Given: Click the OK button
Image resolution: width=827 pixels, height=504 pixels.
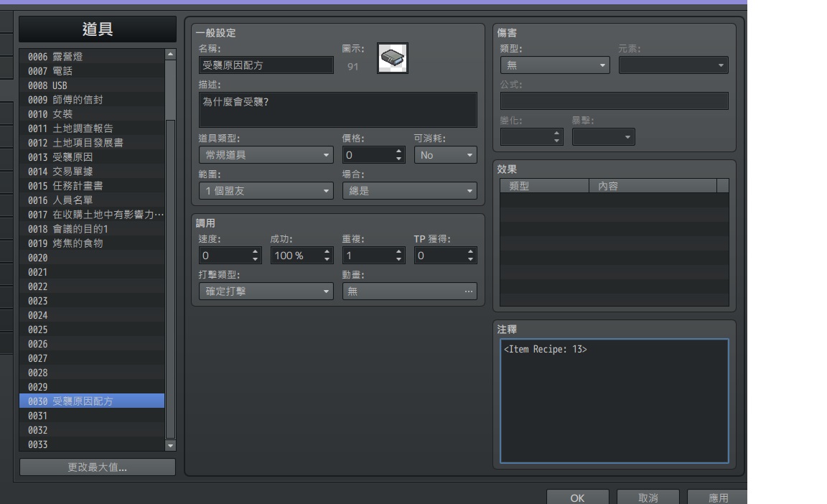Looking at the screenshot, I should (x=577, y=498).
